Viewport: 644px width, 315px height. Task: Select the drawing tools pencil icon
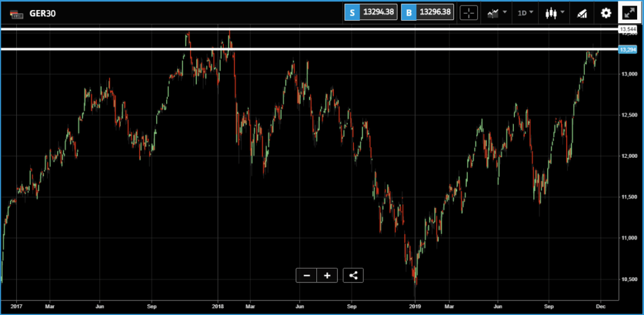coord(582,13)
